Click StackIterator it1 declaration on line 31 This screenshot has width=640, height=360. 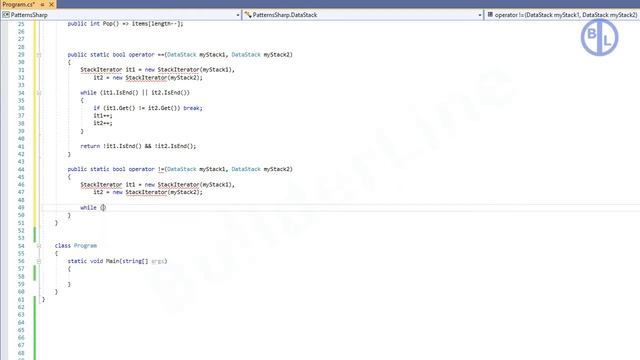[x=158, y=70]
